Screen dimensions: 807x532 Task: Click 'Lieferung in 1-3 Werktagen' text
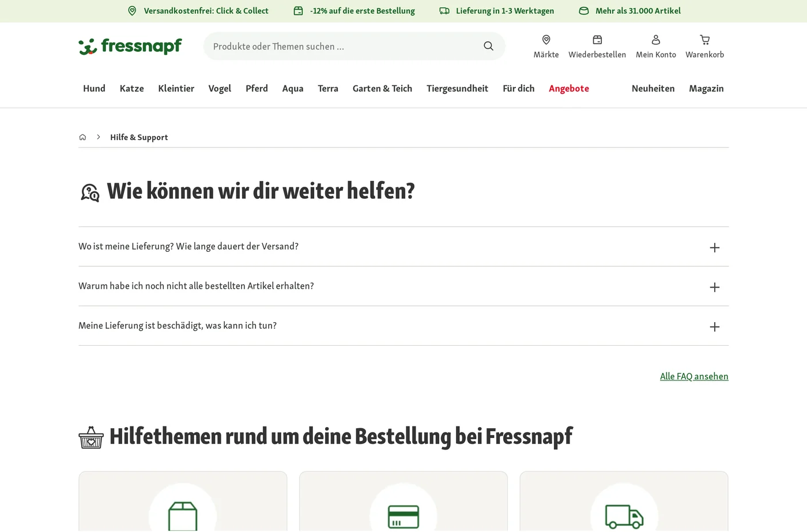pyautogui.click(x=505, y=11)
